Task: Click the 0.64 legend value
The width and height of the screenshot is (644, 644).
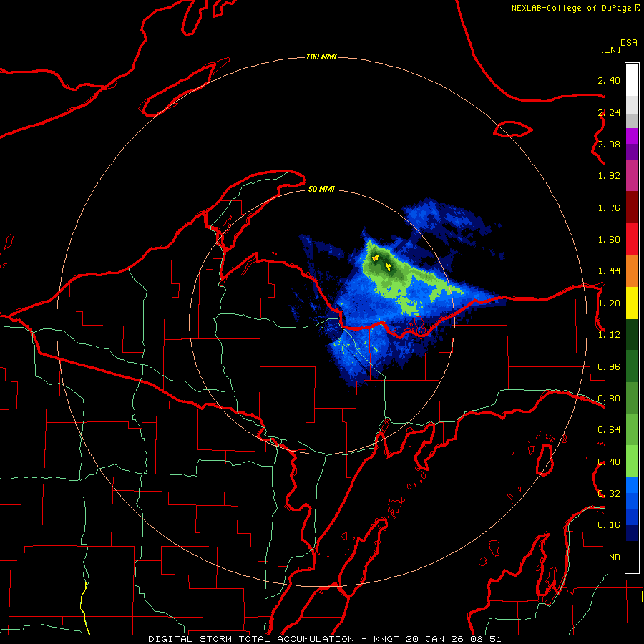Action: coord(609,430)
